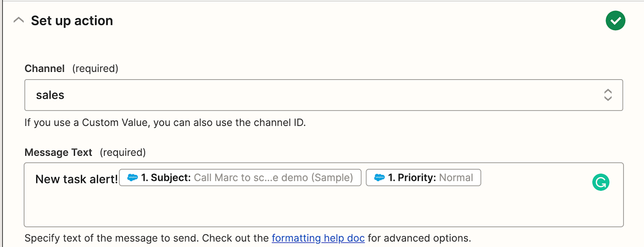Click the 'Normal' priority value text
The image size is (644, 247).
[456, 178]
